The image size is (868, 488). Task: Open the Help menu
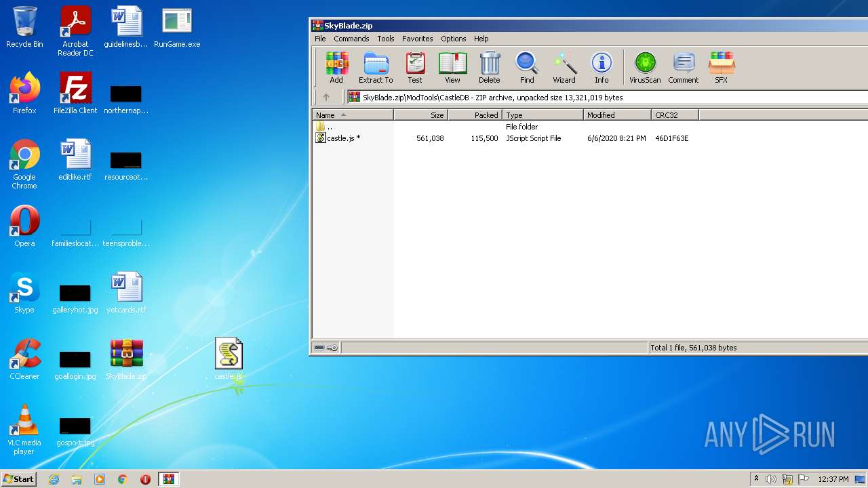481,39
